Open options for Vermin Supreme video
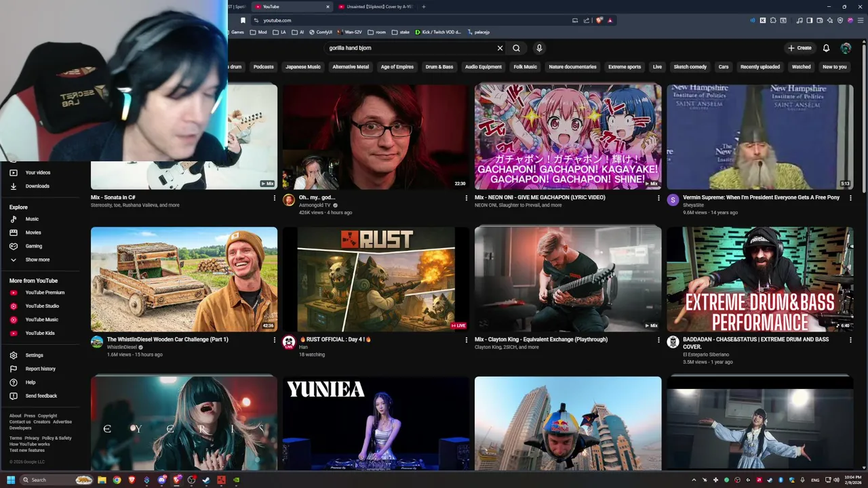The height and width of the screenshot is (488, 868). pyautogui.click(x=851, y=198)
